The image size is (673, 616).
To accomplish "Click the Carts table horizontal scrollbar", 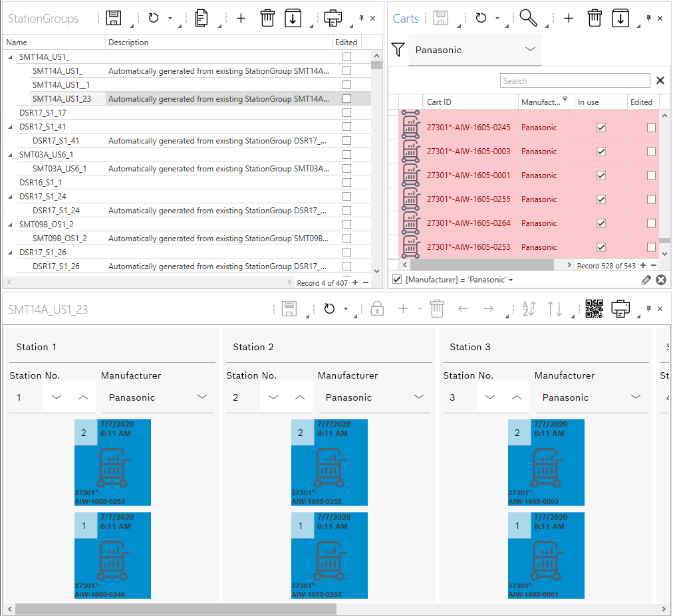I will coord(481,265).
